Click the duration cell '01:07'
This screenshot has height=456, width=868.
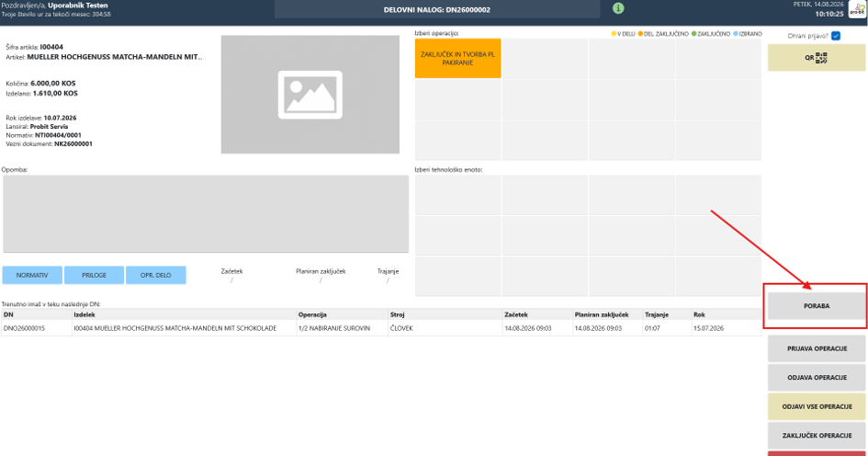[667, 328]
